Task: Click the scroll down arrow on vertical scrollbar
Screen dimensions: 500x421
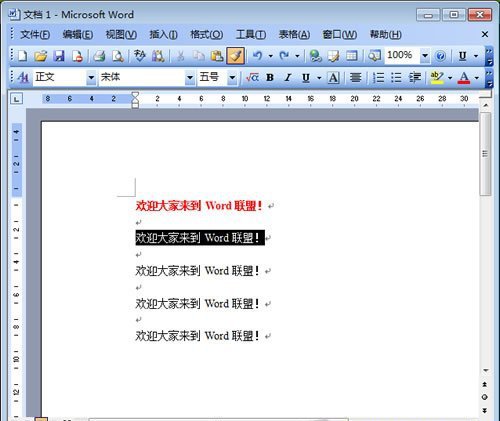Action: 486,370
